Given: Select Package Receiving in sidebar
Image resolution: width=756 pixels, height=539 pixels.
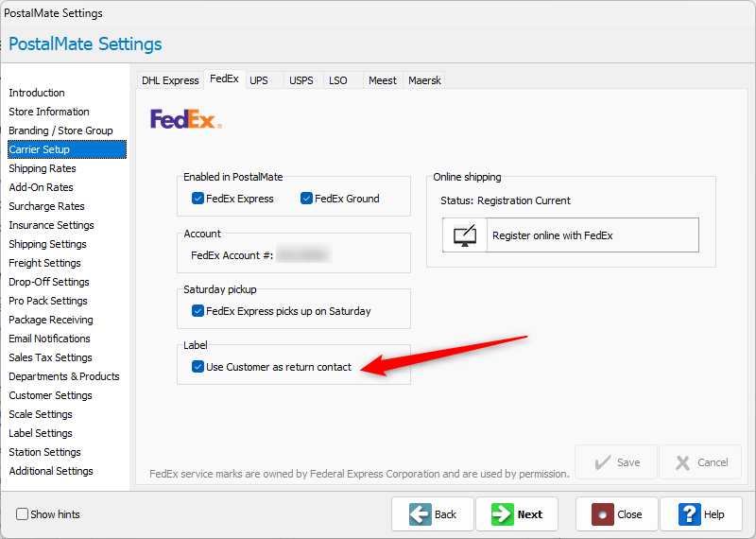Looking at the screenshot, I should [x=51, y=320].
